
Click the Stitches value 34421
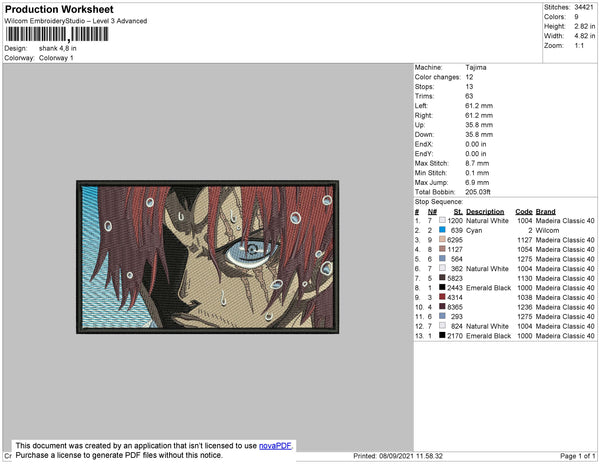click(x=584, y=7)
